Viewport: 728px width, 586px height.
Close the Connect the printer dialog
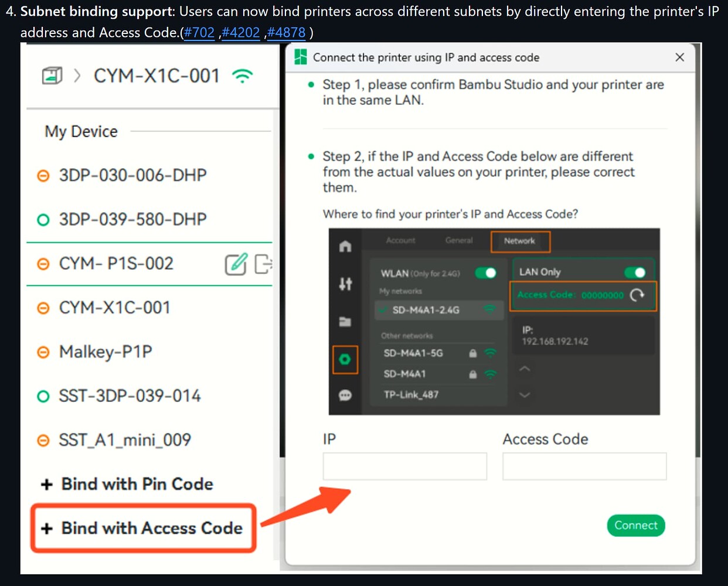[679, 57]
